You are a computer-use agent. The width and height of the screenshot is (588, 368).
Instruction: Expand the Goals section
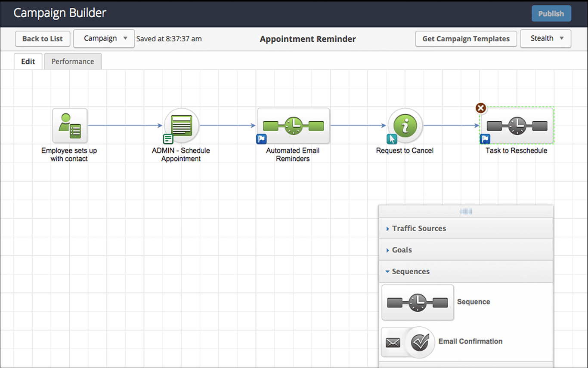coord(402,250)
